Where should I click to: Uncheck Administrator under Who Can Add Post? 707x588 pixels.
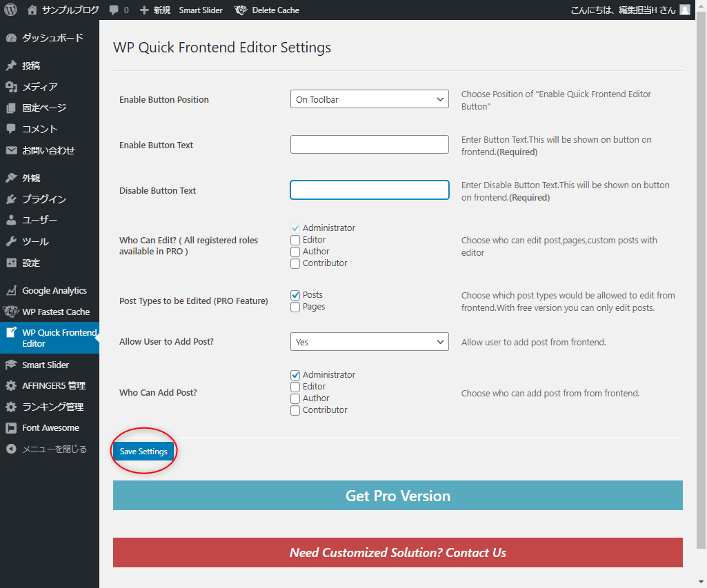coord(295,375)
